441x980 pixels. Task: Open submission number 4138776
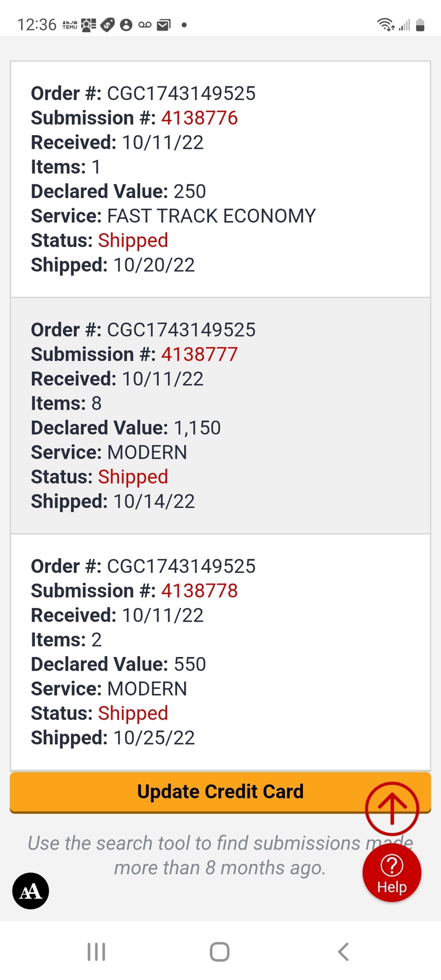[x=200, y=118]
